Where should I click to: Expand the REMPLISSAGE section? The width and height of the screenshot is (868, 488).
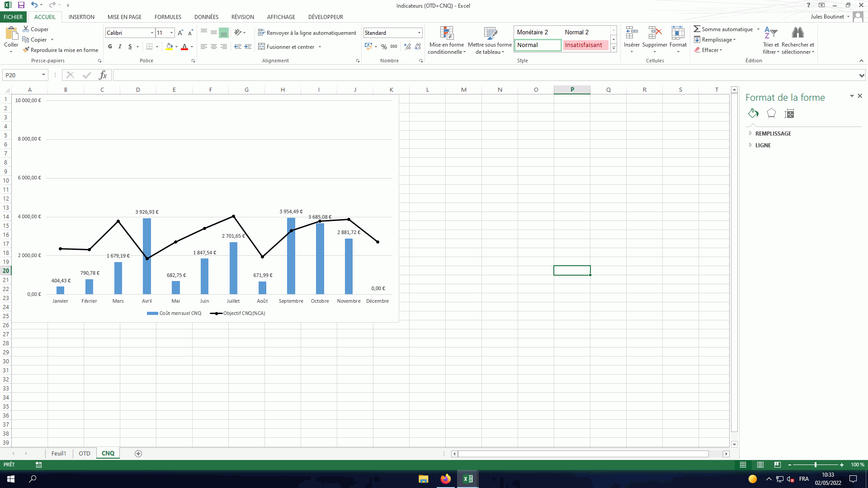coord(773,133)
